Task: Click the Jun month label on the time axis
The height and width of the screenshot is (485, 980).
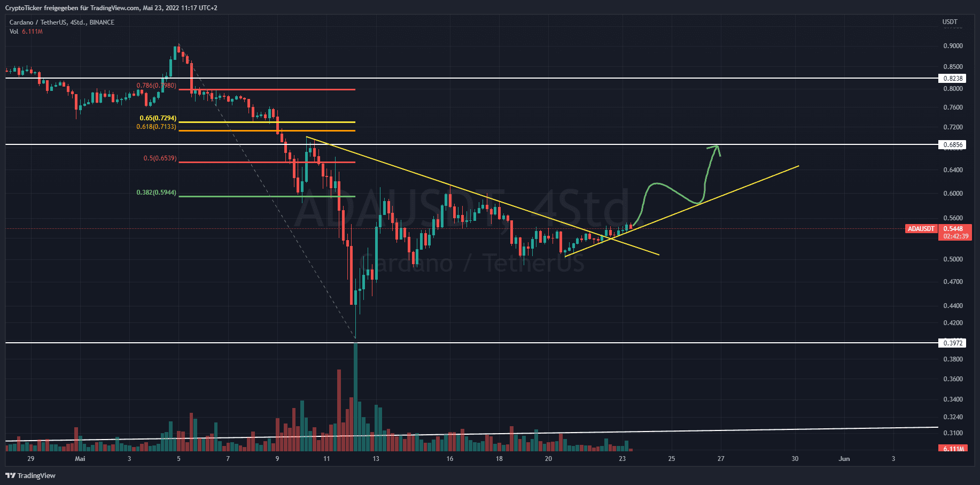Action: (x=844, y=459)
